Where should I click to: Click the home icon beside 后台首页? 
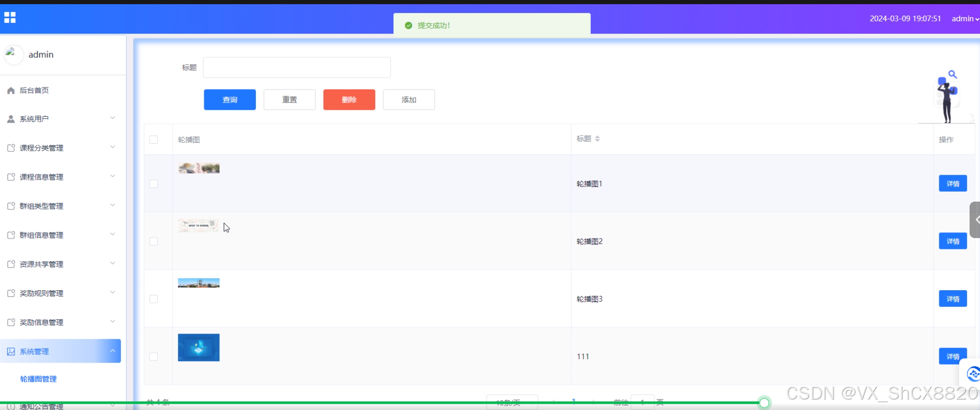point(10,91)
